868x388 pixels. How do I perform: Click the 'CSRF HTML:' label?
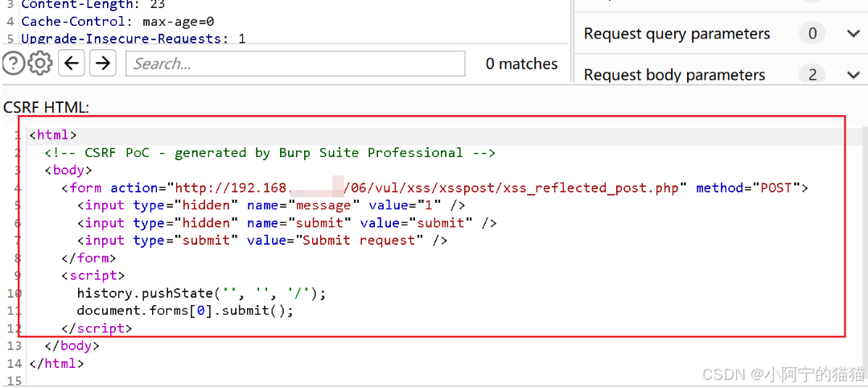pyautogui.click(x=46, y=107)
